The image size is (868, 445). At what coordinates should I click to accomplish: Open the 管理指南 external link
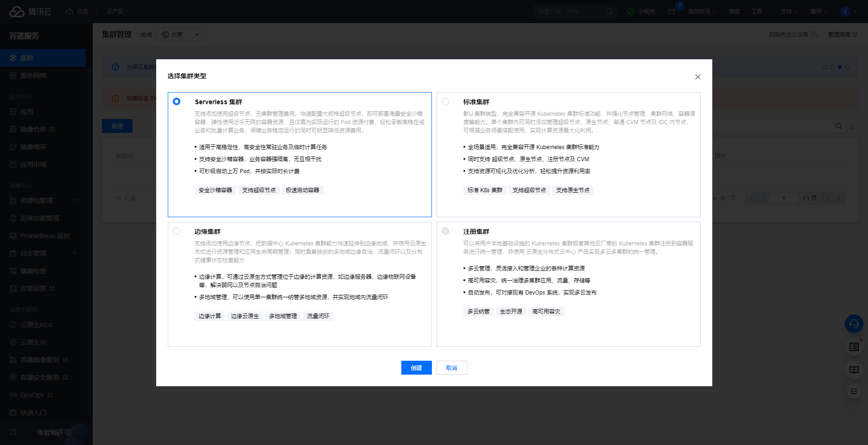pos(843,35)
